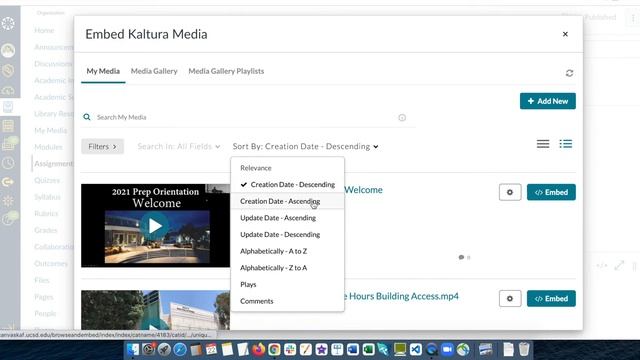
Task: Open Quizzes in the course navigation
Action: pyautogui.click(x=47, y=180)
